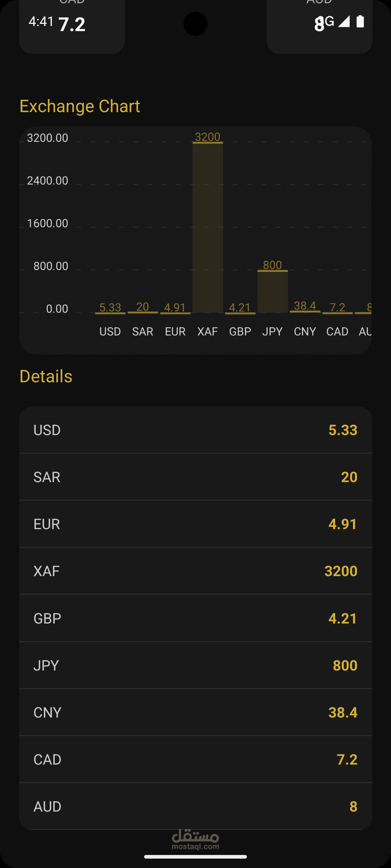Tap the CNY bar value 38.4
Image resolution: width=391 pixels, height=868 pixels.
point(305,306)
